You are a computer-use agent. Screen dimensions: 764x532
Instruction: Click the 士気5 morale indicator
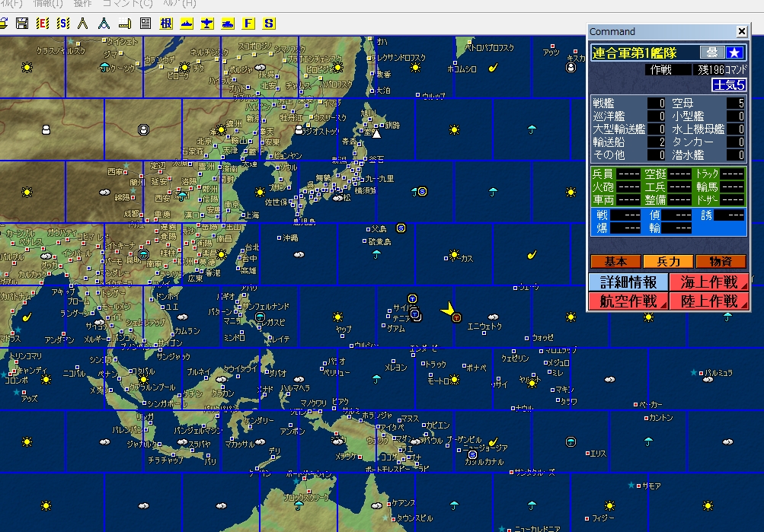pyautogui.click(x=729, y=85)
